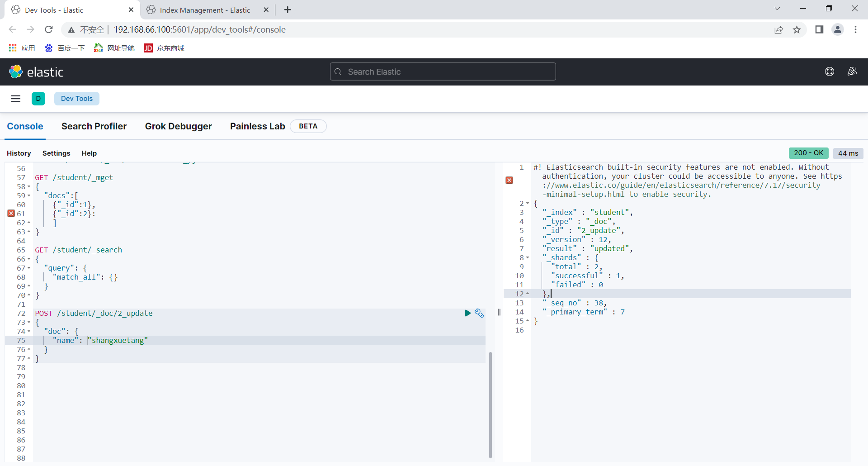Open Chrome three-dot menu
The width and height of the screenshot is (868, 466).
pos(855,30)
